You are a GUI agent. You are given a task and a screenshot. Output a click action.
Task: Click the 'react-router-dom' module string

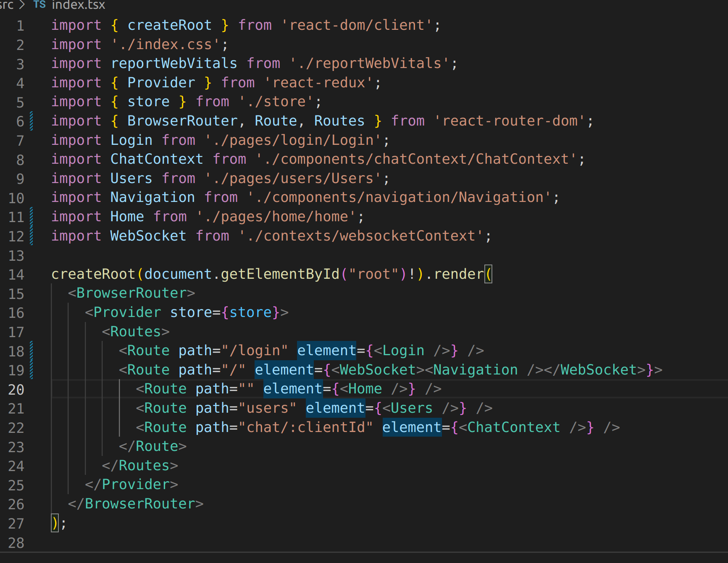point(510,121)
